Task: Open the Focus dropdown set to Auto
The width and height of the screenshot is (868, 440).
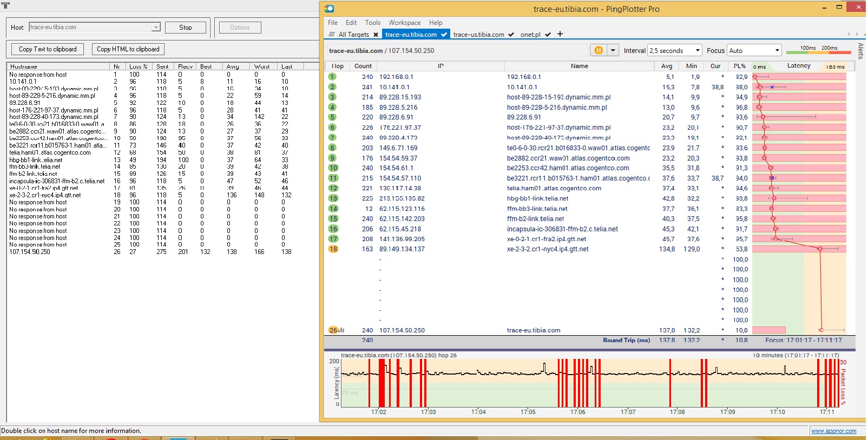Action: pos(754,50)
